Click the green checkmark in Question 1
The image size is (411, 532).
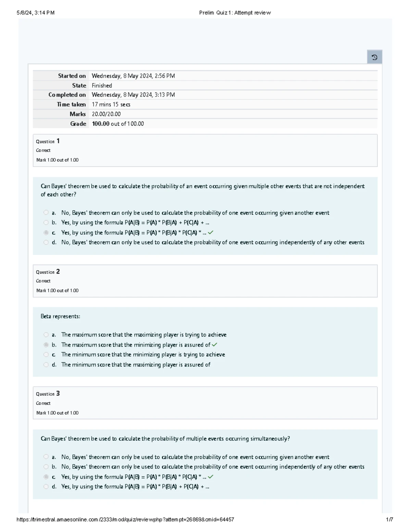[211, 233]
